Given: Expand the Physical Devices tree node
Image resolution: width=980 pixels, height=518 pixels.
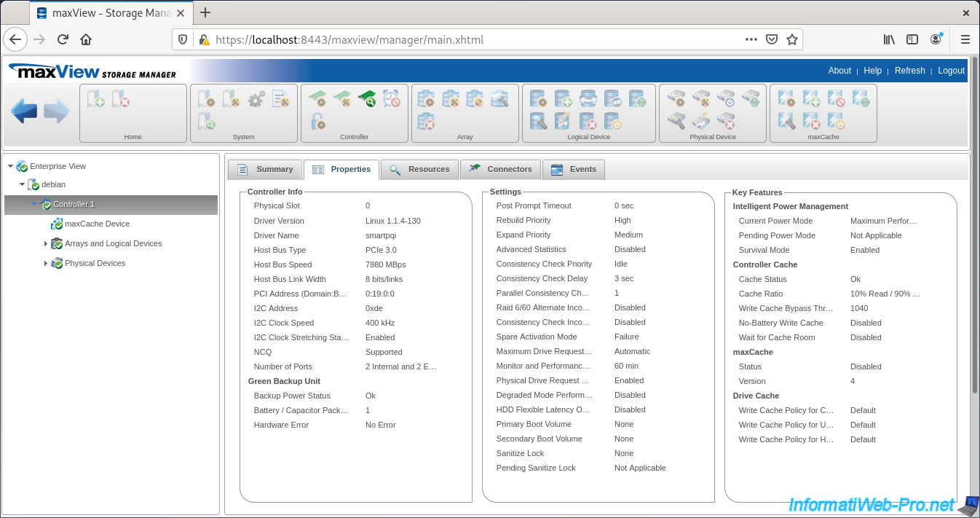Looking at the screenshot, I should coord(46,264).
